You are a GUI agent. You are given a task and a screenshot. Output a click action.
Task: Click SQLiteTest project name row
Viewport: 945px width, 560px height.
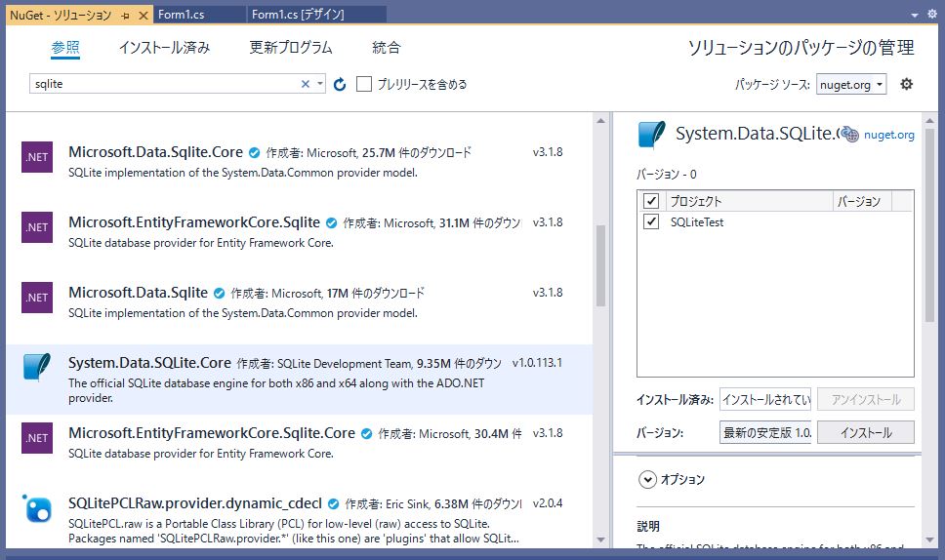(x=697, y=222)
